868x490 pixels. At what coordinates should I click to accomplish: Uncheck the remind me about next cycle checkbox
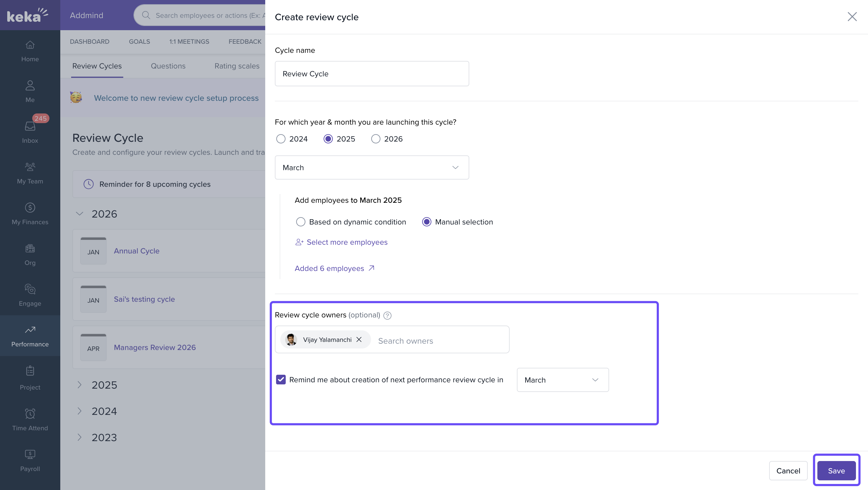click(x=281, y=380)
